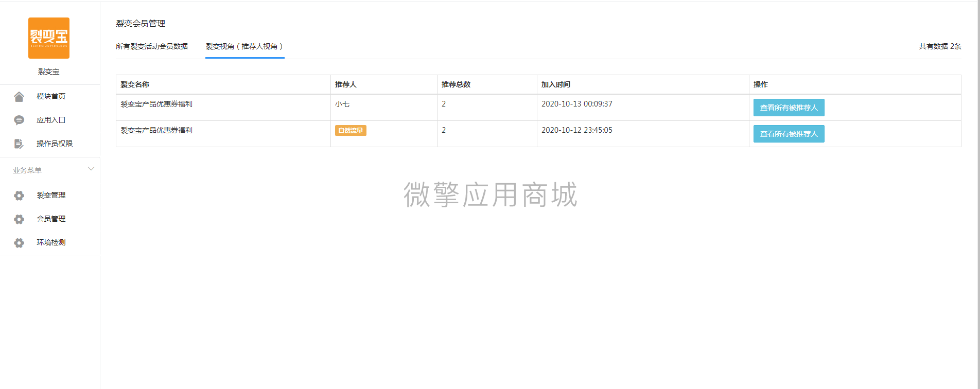Click the gear icon beside 裂变管理

[x=19, y=196]
